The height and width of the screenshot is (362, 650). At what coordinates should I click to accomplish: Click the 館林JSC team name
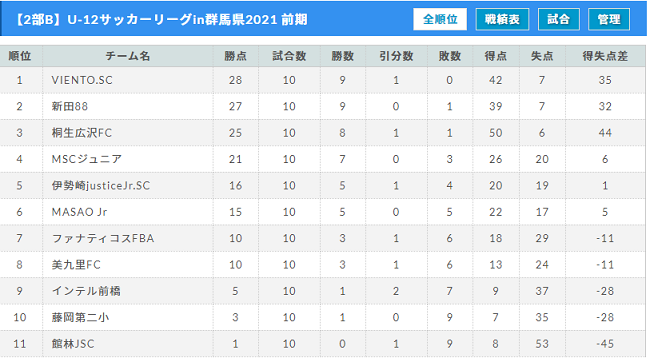(x=73, y=344)
